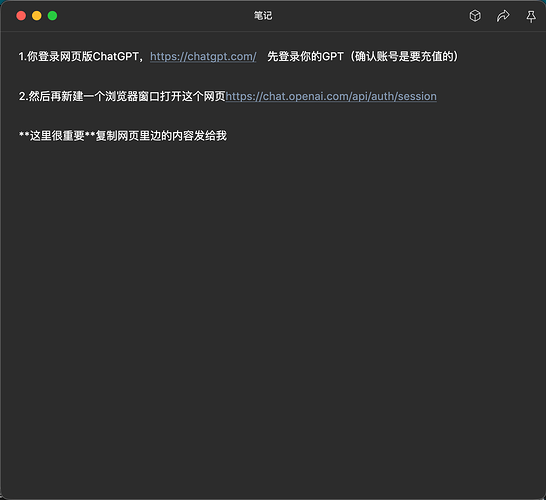Minimize the window using the yellow button

coord(37,16)
